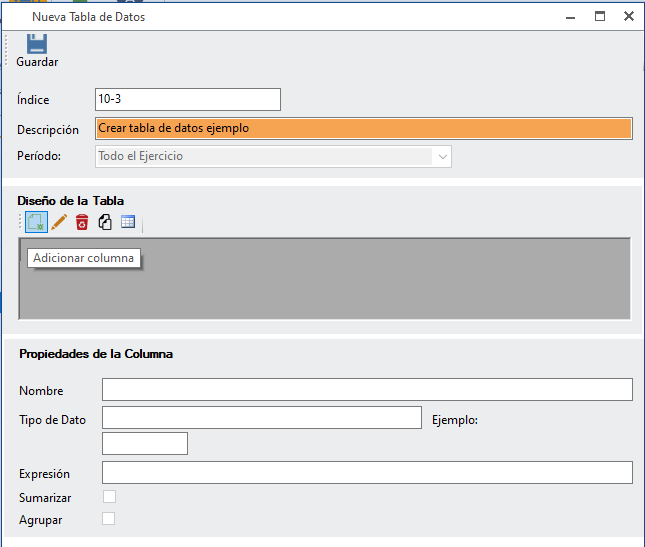The height and width of the screenshot is (547, 645).
Task: Enable the Agrupar checkbox
Action: pyautogui.click(x=109, y=518)
